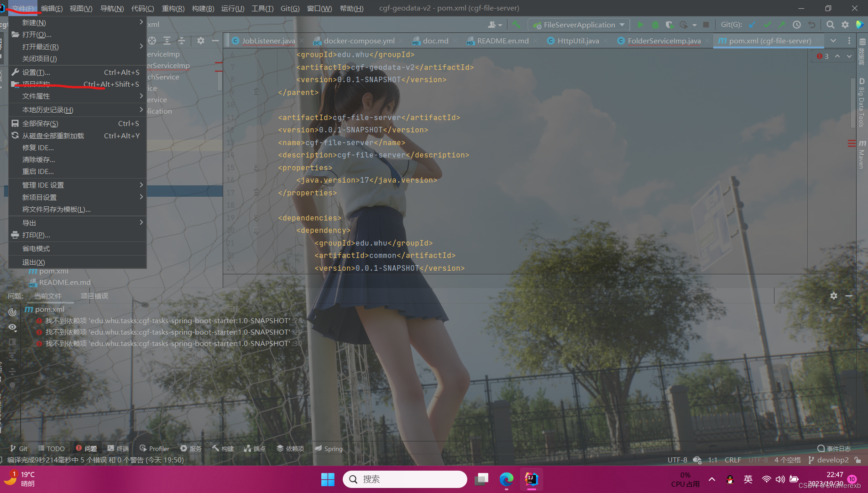Switch to the HttpUtil.java tab
The width and height of the screenshot is (868, 493).
click(576, 41)
